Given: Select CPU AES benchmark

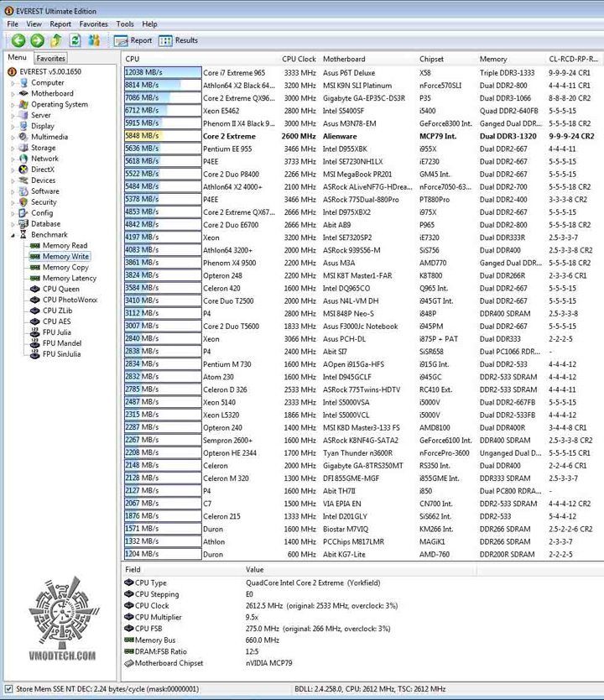Looking at the screenshot, I should coord(56,321).
